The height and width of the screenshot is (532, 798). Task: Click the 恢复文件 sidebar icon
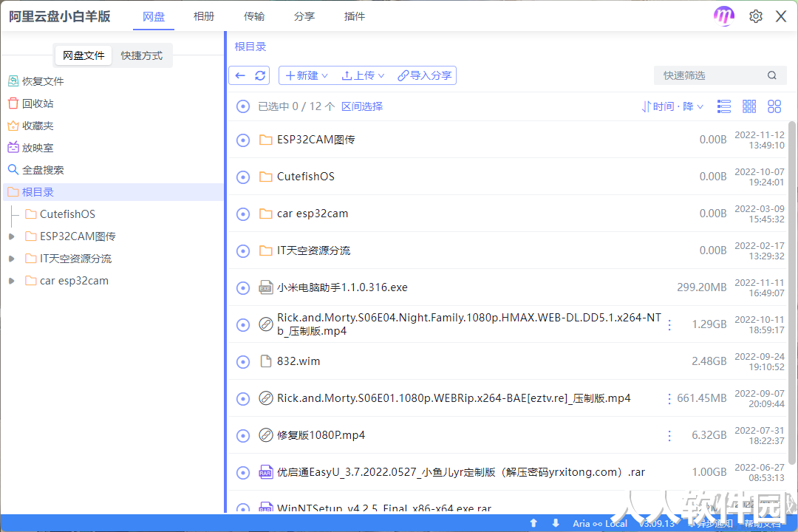click(13, 81)
